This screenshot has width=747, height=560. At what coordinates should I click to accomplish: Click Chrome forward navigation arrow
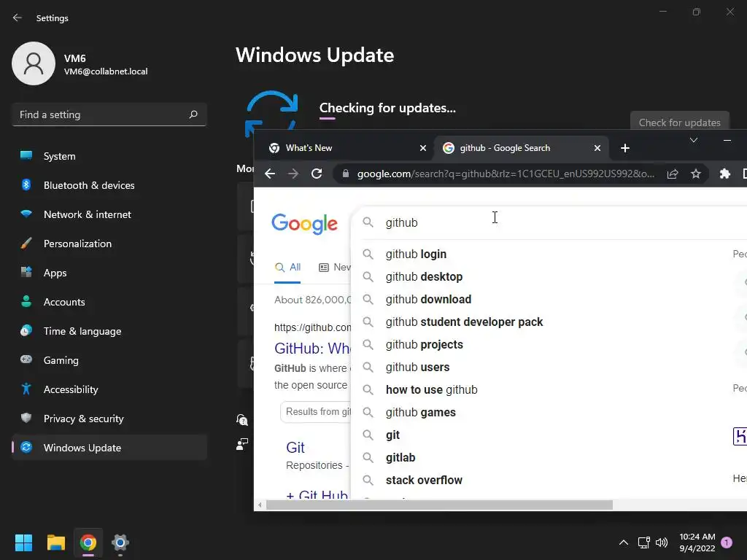pos(293,174)
